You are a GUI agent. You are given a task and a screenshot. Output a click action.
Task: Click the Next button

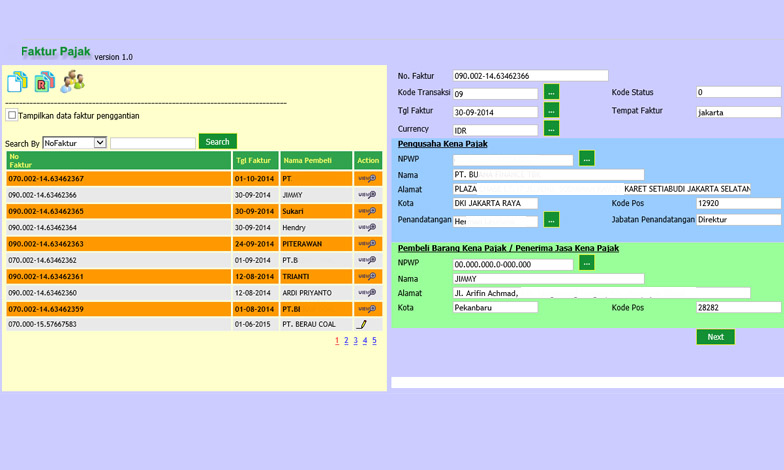pyautogui.click(x=715, y=337)
